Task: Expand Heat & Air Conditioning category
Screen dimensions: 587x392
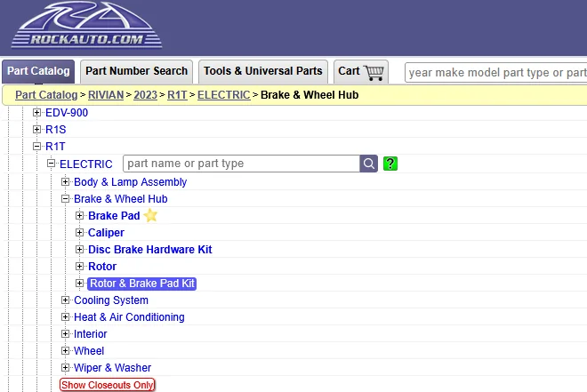Action: coord(65,316)
